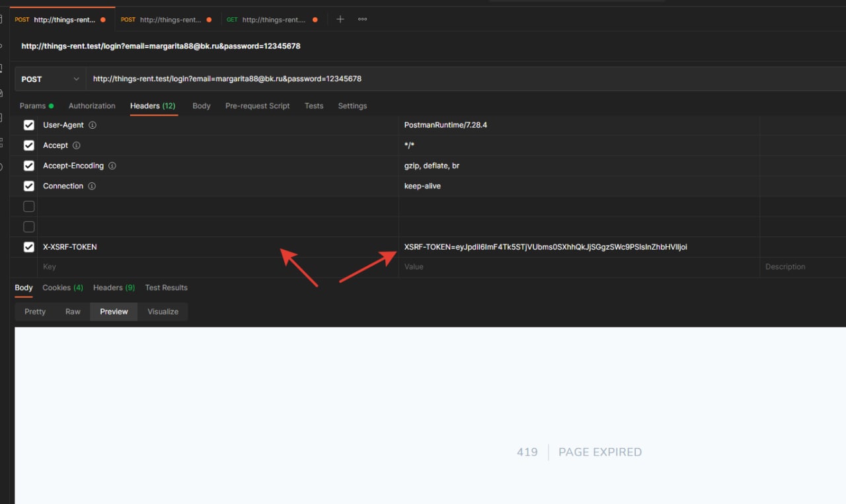The height and width of the screenshot is (504, 846).
Task: Untick the Connection header checkbox
Action: coord(29,186)
